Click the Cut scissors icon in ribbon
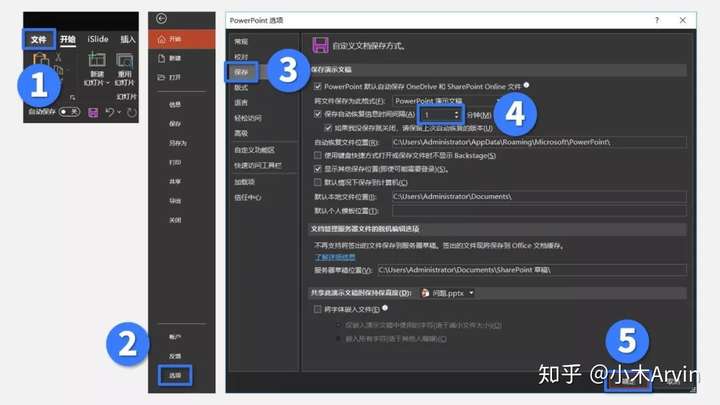720x405 pixels. coord(58,57)
